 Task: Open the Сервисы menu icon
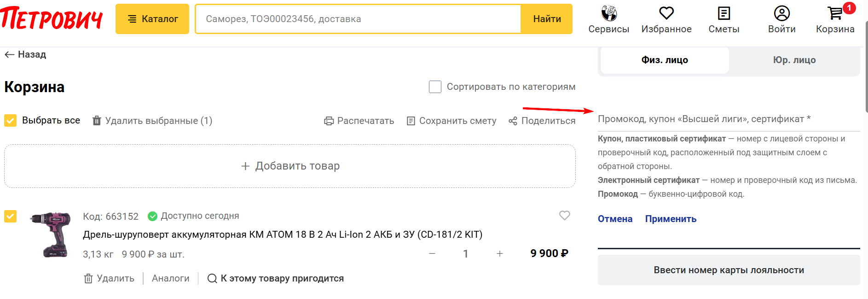pos(608,12)
